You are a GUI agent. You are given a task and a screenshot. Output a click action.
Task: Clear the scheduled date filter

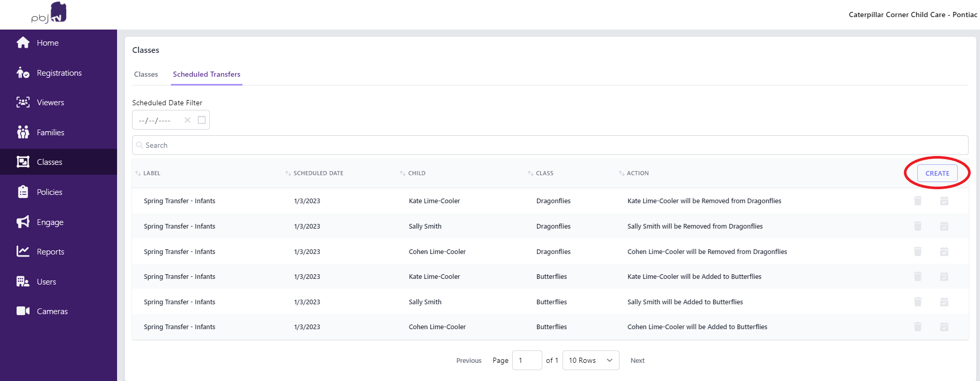click(188, 120)
